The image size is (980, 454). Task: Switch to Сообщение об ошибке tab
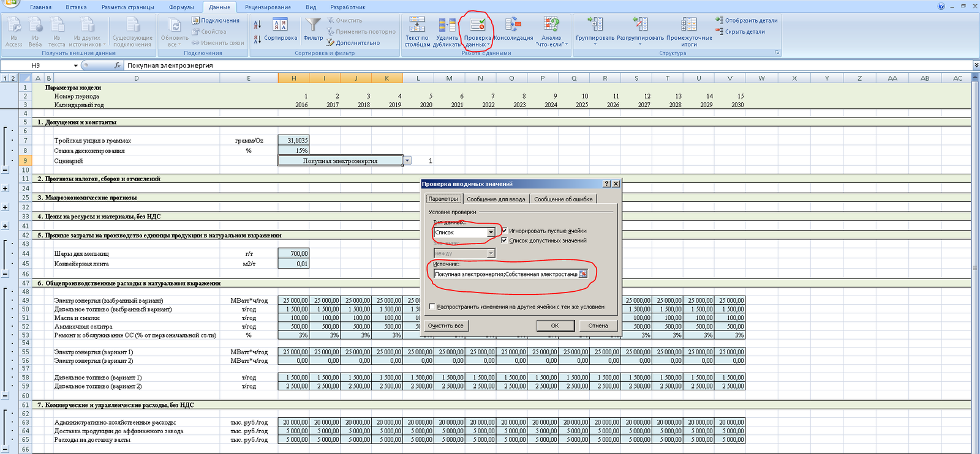pyautogui.click(x=563, y=199)
